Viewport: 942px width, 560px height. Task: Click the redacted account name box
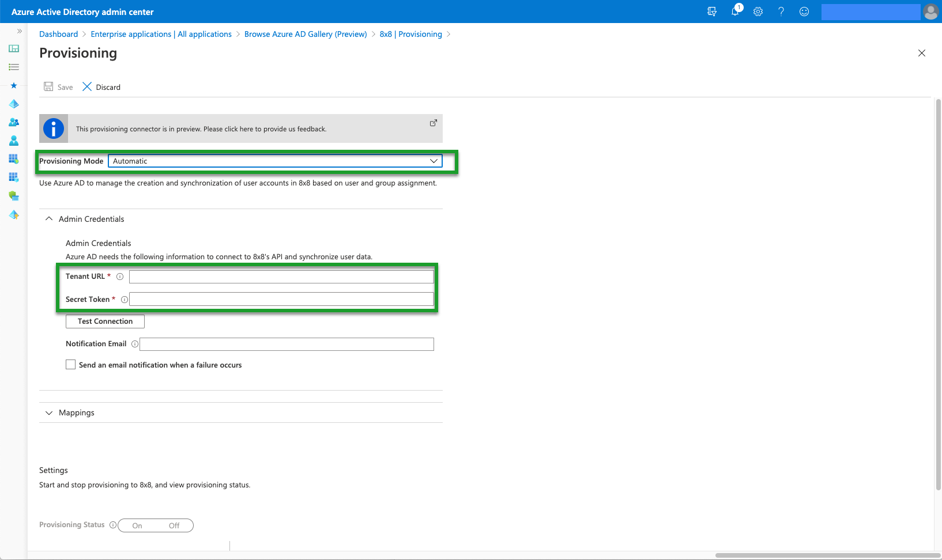point(871,12)
